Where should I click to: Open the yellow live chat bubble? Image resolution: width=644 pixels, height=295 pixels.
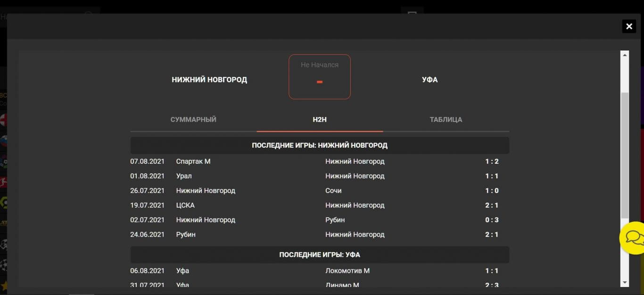click(633, 238)
